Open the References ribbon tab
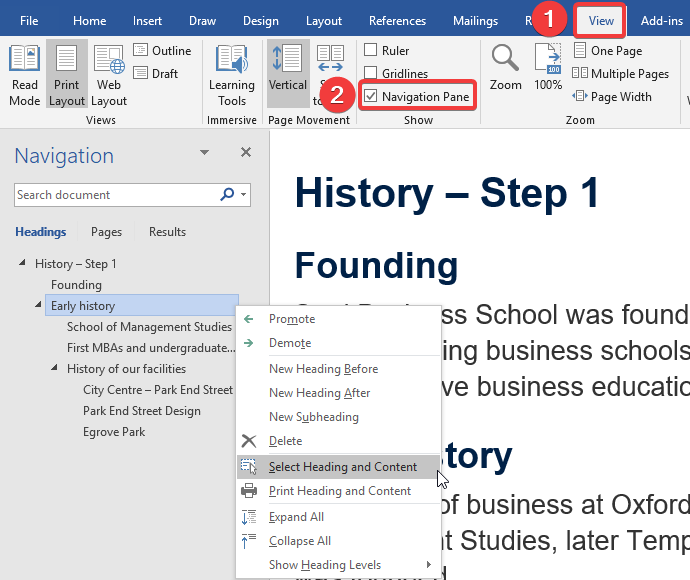The width and height of the screenshot is (690, 580). click(397, 21)
